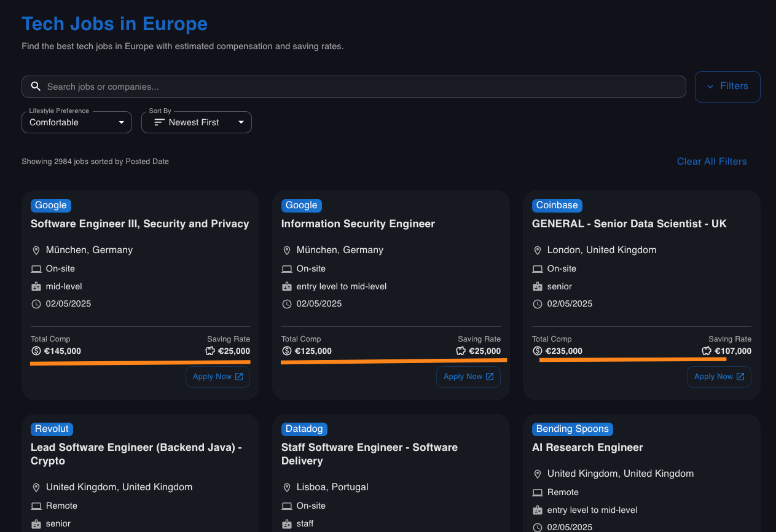This screenshot has height=532, width=776.
Task: Click laptop icon on Information Security Engineer card
Action: (287, 269)
